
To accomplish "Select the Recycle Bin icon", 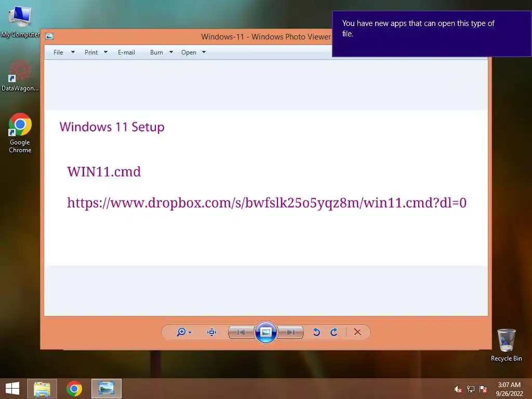I will pyautogui.click(x=507, y=345).
